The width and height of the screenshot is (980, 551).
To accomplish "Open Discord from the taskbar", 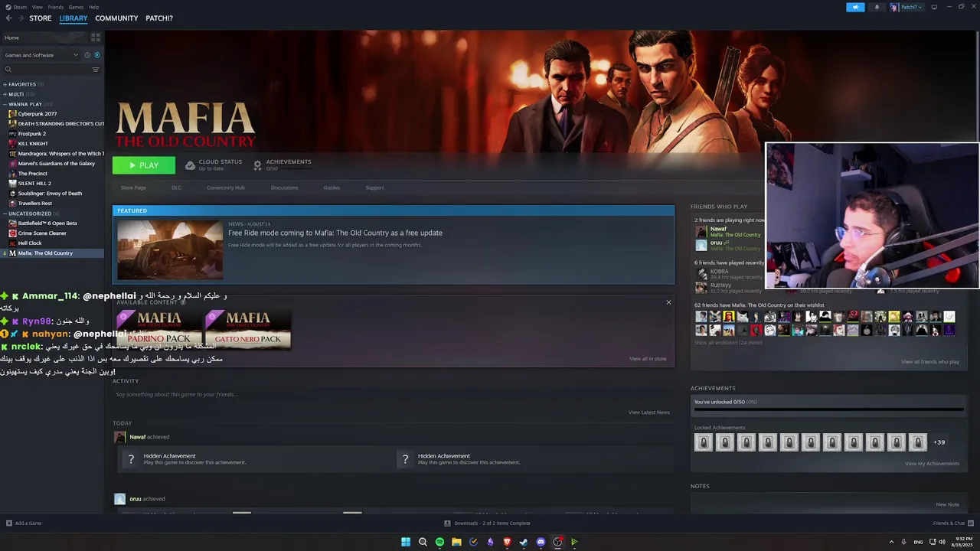I will pos(541,542).
